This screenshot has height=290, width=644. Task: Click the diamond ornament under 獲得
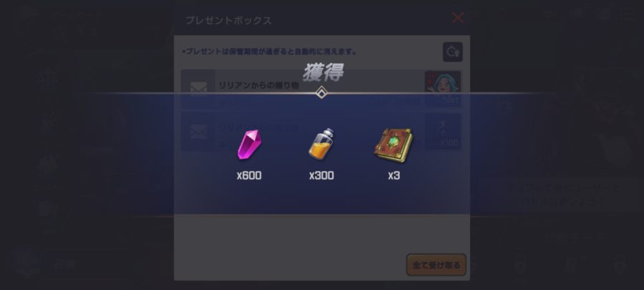click(x=321, y=93)
